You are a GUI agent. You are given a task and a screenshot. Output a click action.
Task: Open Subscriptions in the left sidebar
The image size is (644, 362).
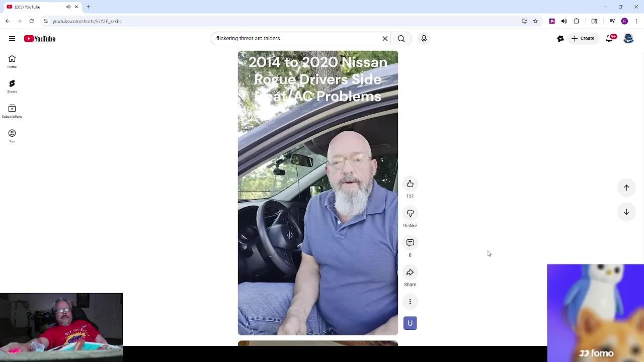click(12, 111)
